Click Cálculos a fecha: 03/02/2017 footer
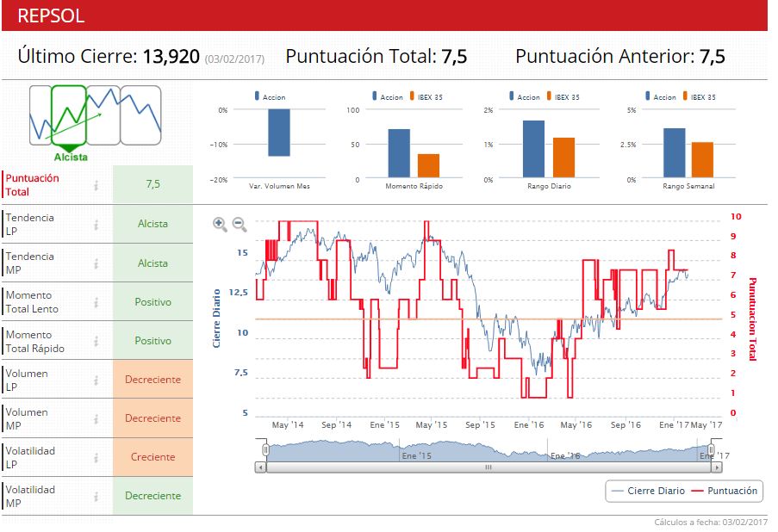 click(711, 522)
